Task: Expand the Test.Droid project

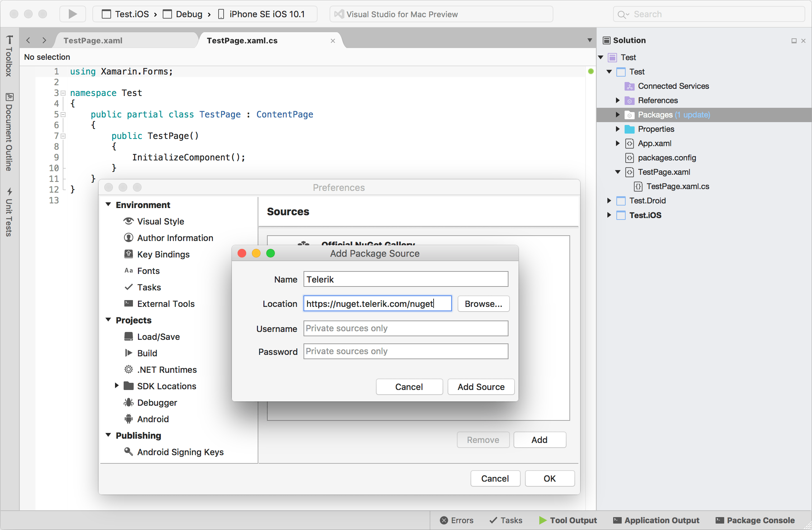Action: coord(609,201)
